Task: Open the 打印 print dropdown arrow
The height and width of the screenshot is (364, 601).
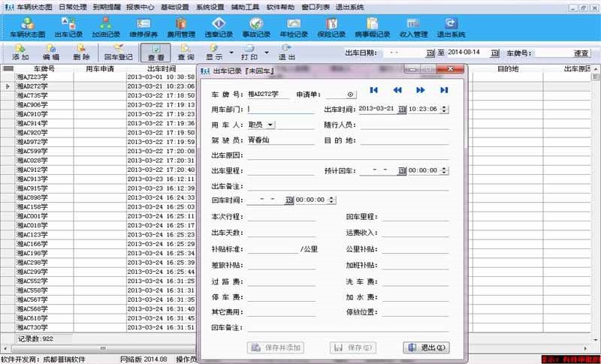Action: (261, 57)
